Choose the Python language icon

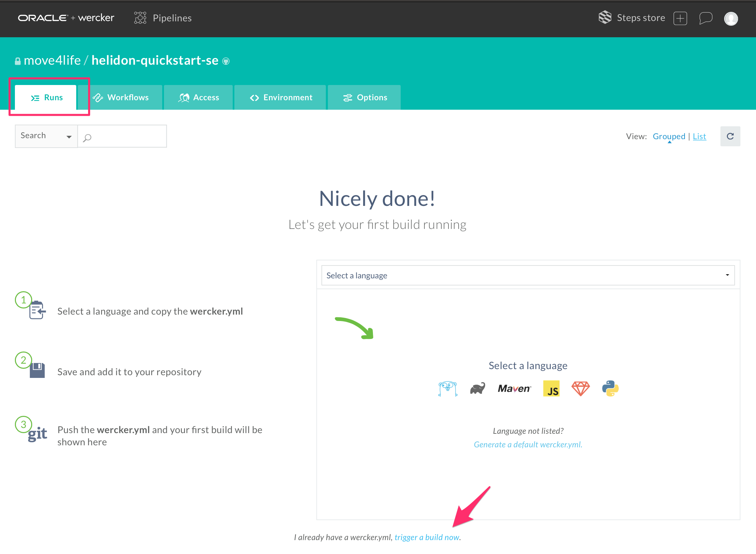click(610, 388)
